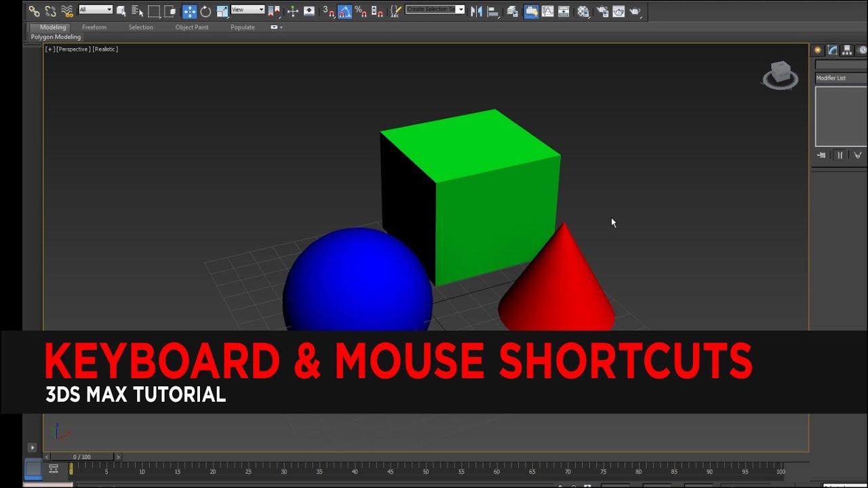Click the Render Production teapot icon

(x=634, y=12)
